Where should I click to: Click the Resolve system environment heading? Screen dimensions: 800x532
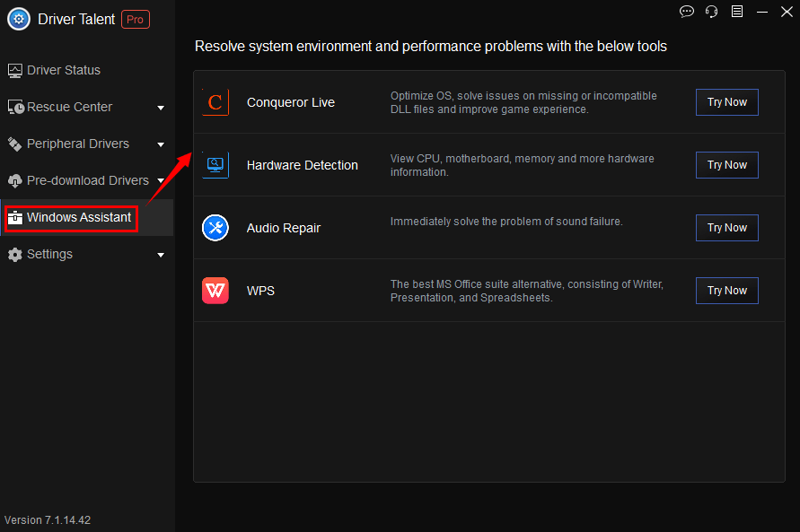pyautogui.click(x=431, y=47)
